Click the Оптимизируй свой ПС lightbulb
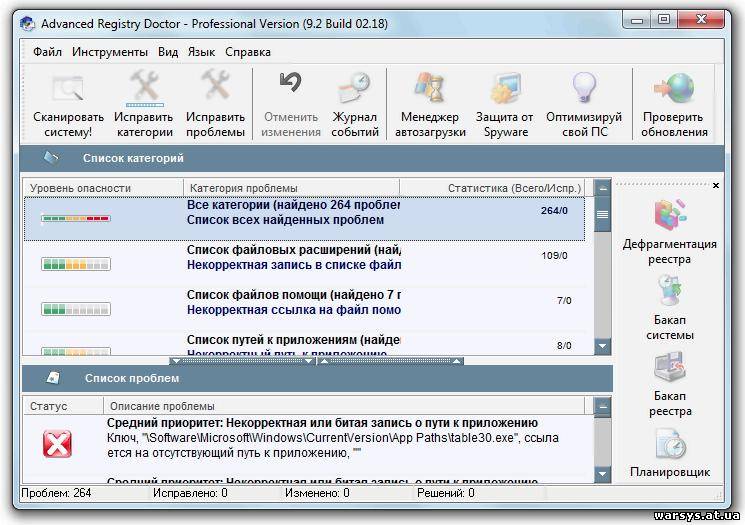The width and height of the screenshot is (745, 525). tap(584, 88)
